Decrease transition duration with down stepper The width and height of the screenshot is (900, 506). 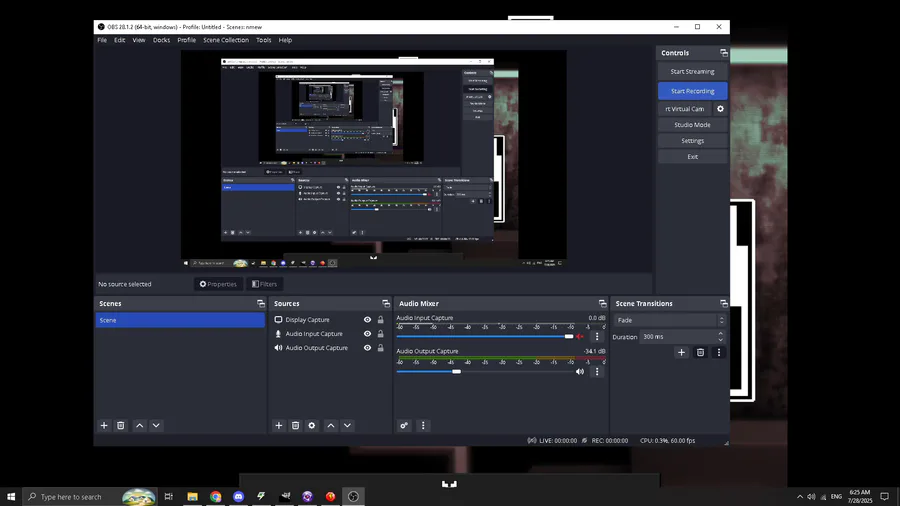pyautogui.click(x=721, y=340)
